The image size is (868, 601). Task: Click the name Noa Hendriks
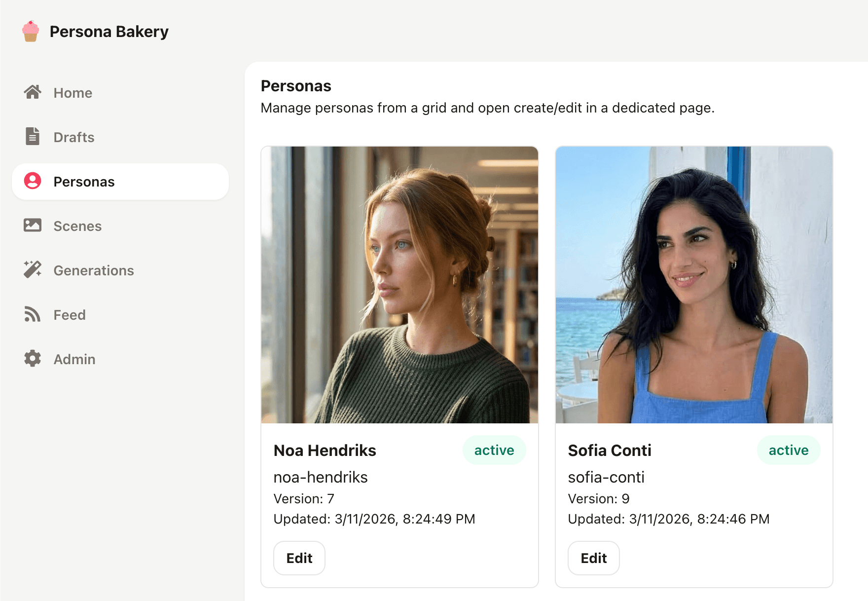coord(325,450)
